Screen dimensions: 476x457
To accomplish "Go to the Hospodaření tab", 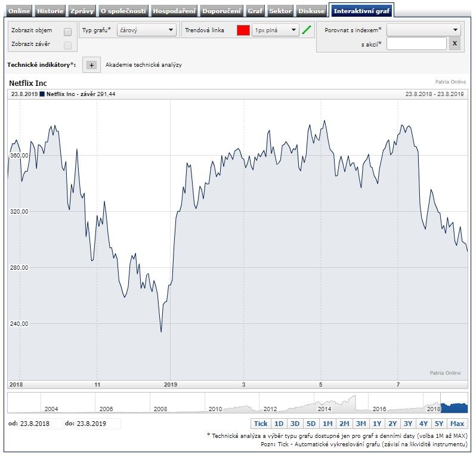I will (174, 11).
